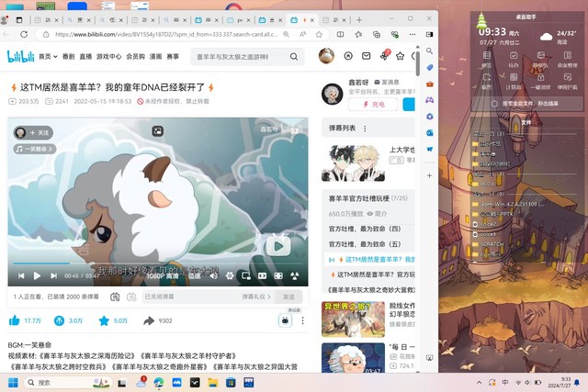Viewport: 588px width, 392px height.
Task: Open picture-in-picture mode in player
Action: 245,275
